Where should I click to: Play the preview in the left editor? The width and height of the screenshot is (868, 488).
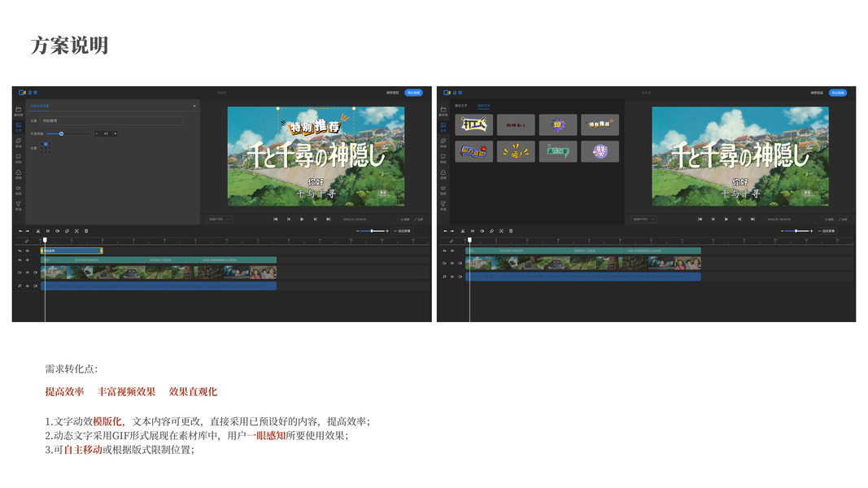point(302,219)
